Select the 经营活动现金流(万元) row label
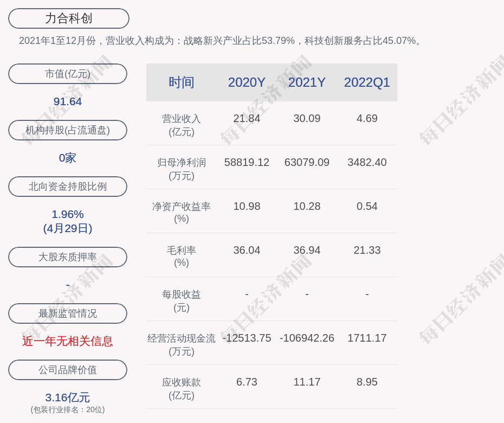The height and width of the screenshot is (423, 504). coord(182,345)
